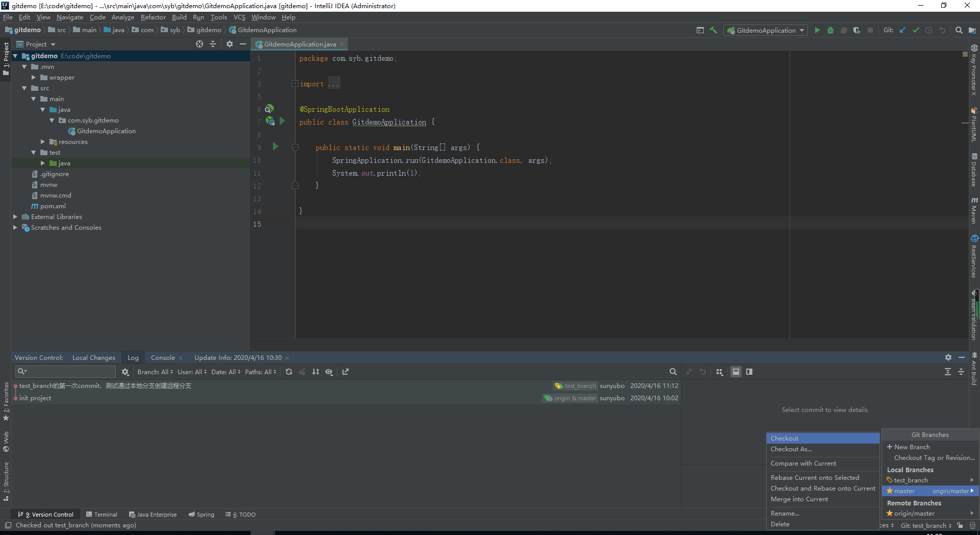Toggle the Maven side panel
980x535 pixels.
pos(974,210)
